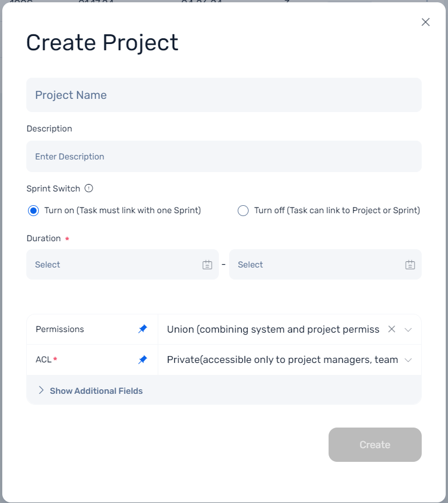Clear the Permissions selection with X icon
Viewport: 448px width, 503px height.
391,329
